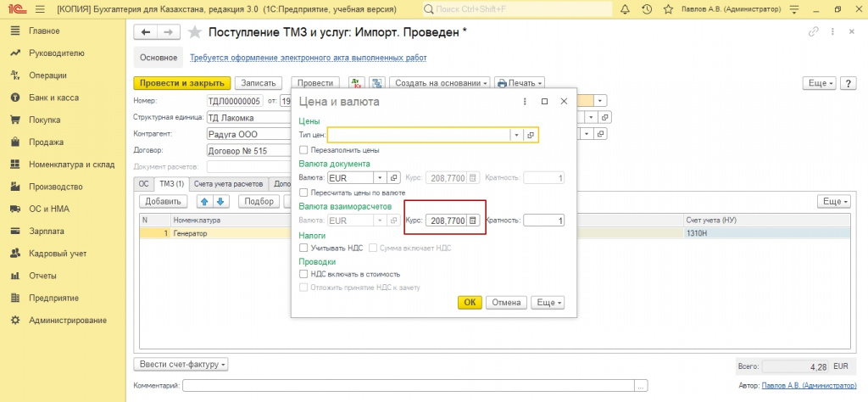Screen dimensions: 868x402
Task: Click settlement Курс 208,7700 field
Action: click(446, 221)
